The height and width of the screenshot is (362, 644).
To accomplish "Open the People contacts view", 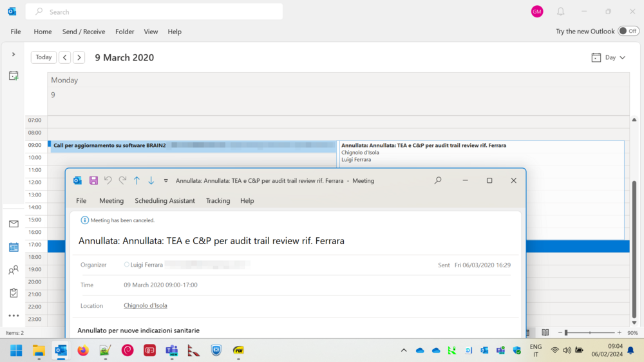I will pyautogui.click(x=14, y=271).
